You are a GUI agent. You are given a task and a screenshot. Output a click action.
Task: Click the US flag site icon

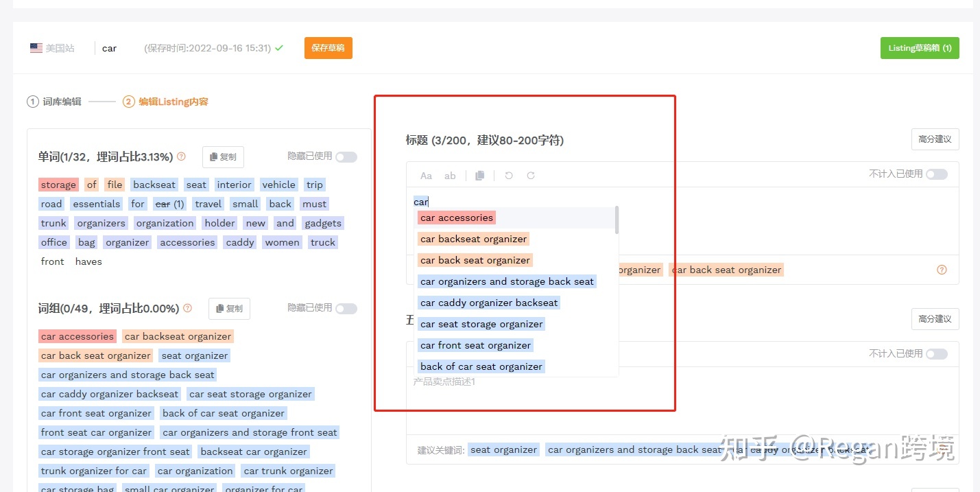(36, 48)
